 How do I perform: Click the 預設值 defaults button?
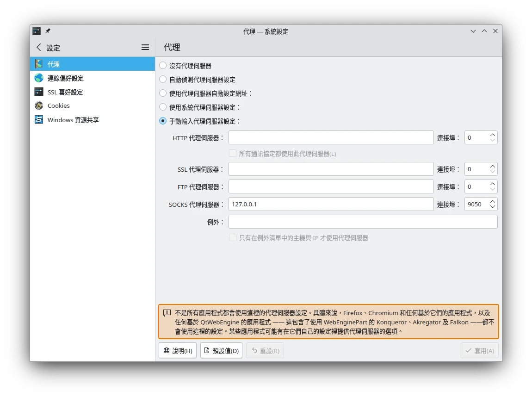click(x=221, y=351)
